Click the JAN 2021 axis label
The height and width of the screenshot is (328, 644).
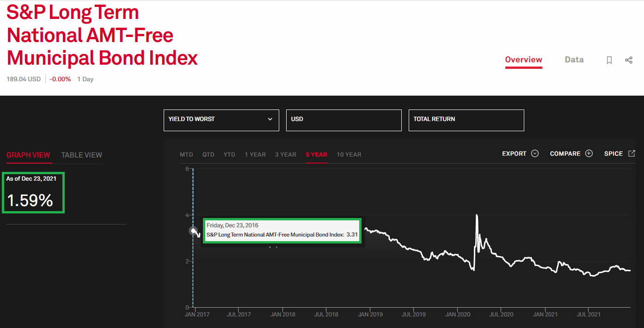[x=545, y=314]
